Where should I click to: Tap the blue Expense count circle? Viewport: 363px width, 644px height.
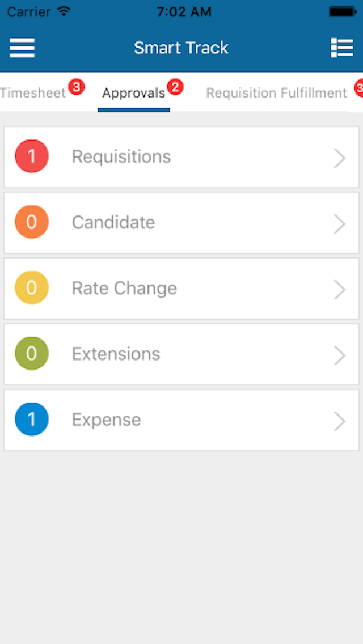(x=32, y=419)
